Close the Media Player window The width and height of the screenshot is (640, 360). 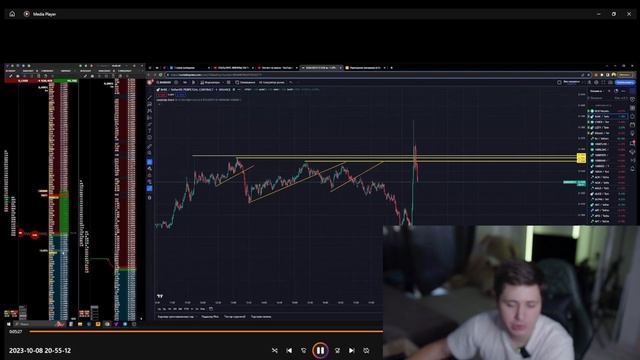629,14
